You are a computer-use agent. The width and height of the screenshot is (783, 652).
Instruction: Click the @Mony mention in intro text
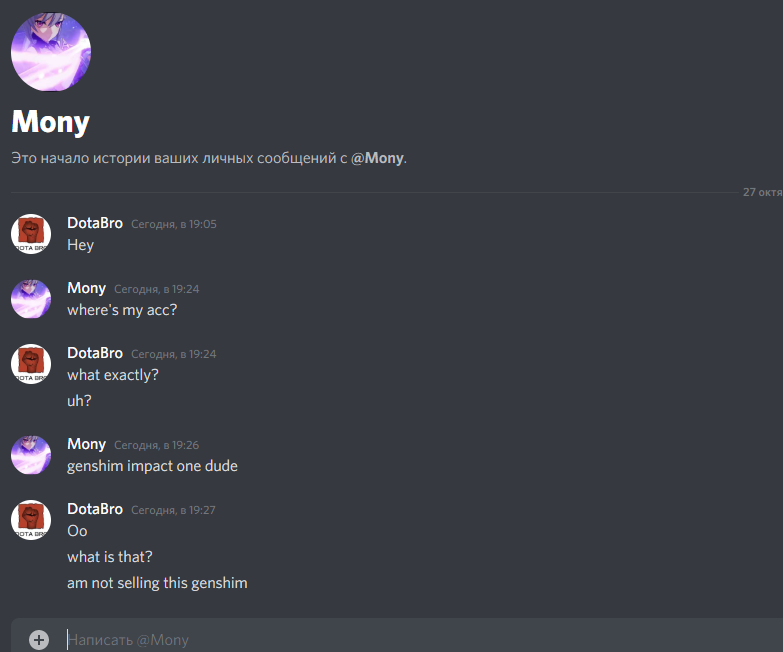click(377, 158)
